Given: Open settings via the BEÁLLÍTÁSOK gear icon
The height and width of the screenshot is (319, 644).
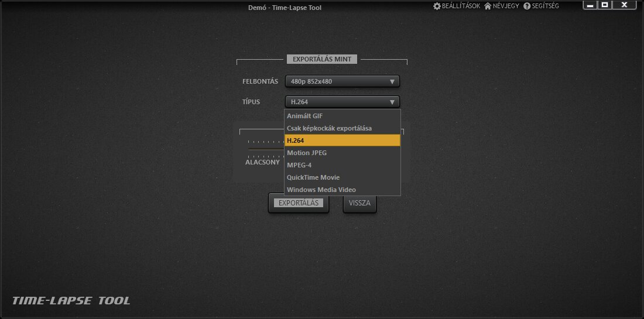Looking at the screenshot, I should tap(437, 6).
